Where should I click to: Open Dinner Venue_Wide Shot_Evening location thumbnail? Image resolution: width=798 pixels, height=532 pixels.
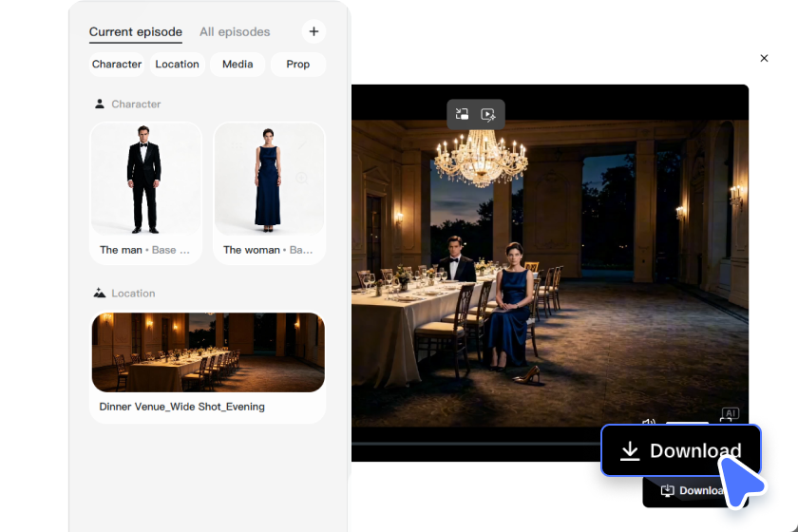pyautogui.click(x=208, y=352)
